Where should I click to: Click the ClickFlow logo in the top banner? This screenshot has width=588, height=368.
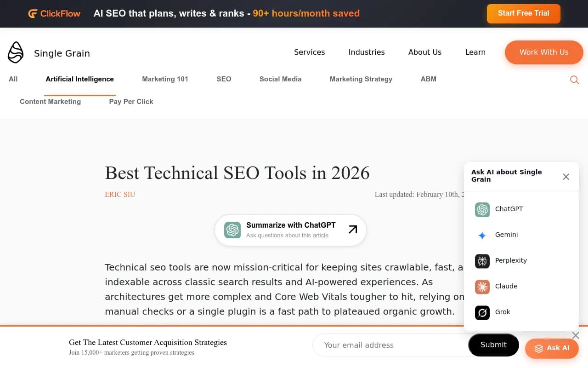coord(54,13)
